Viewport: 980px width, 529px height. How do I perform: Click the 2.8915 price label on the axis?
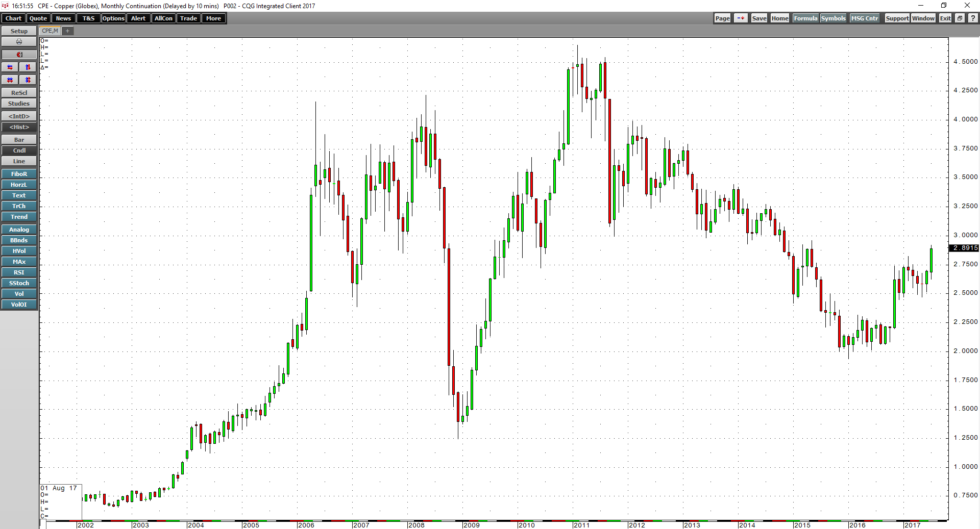tap(964, 248)
